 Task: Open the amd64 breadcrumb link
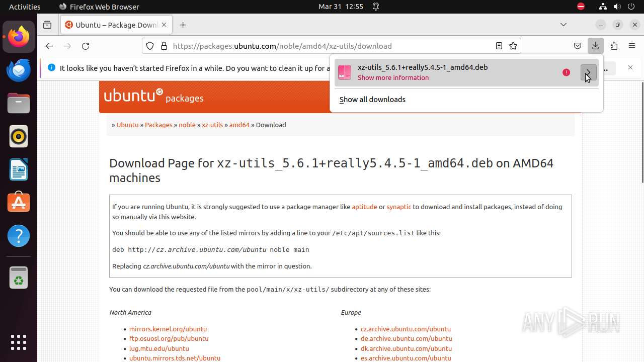point(239,125)
